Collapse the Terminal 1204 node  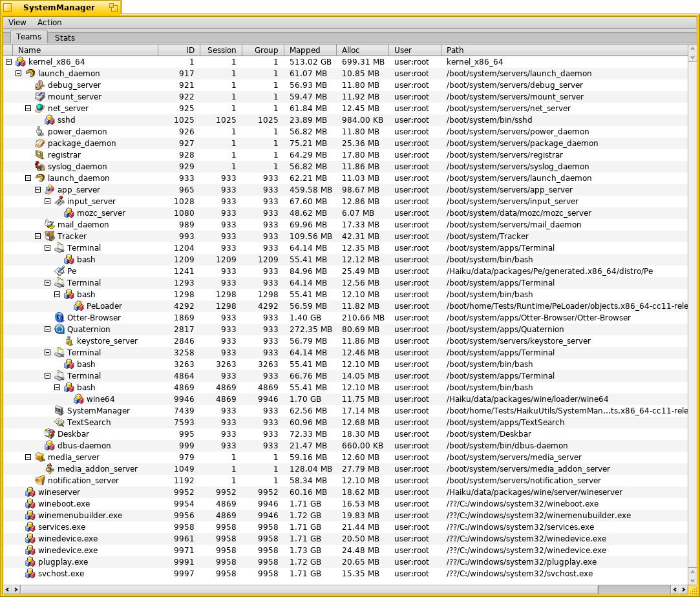[48, 247]
